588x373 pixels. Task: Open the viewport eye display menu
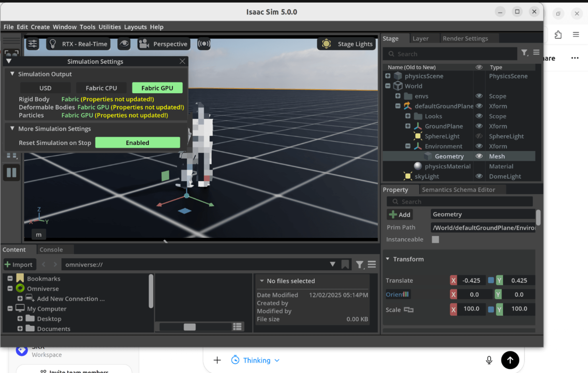[x=124, y=44]
